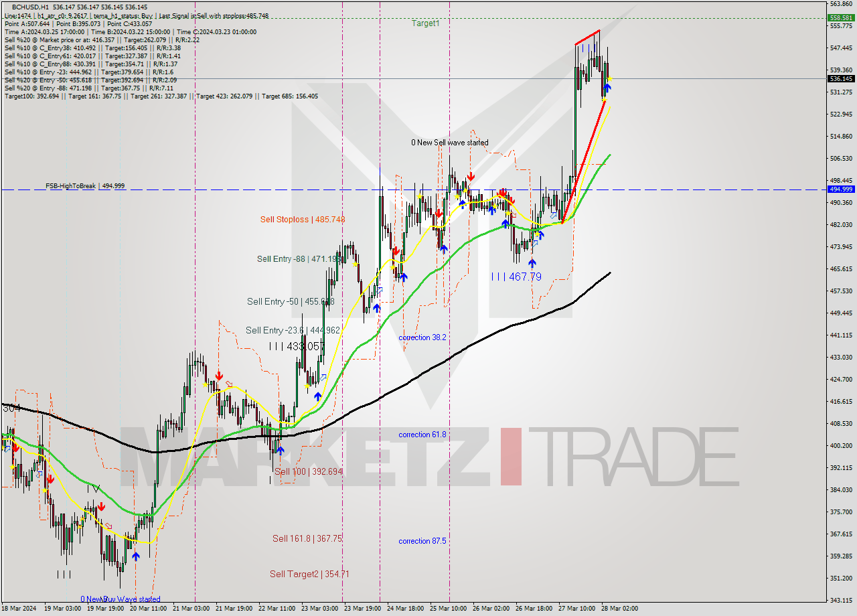Click the Sell %20 @ Market price line
Screen dimensions: 857x616
[101, 40]
